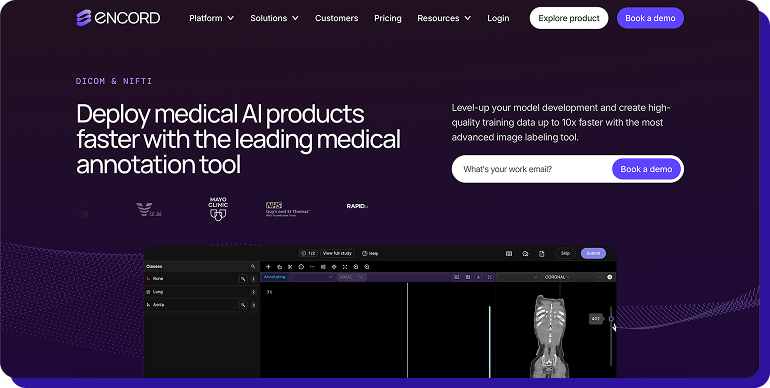Open Help in the annotation editor
Viewport: 770px width, 388px height.
click(x=370, y=253)
